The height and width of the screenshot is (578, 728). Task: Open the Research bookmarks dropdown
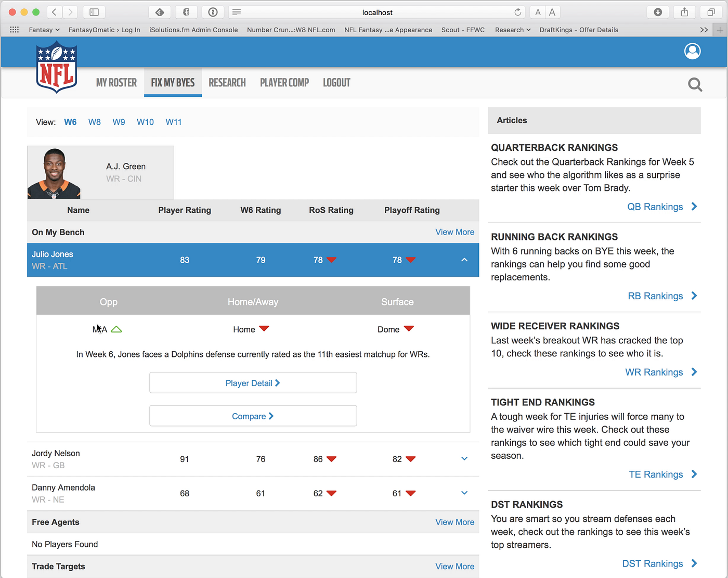point(513,30)
